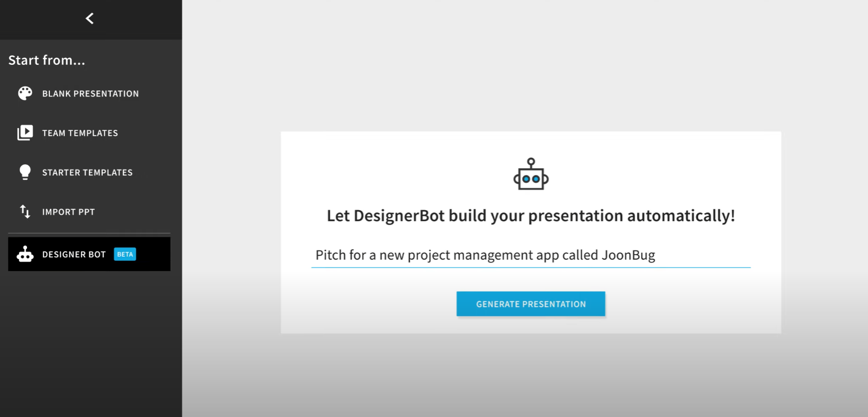Click the blue BETA badge
This screenshot has width=868, height=417.
pyautogui.click(x=125, y=254)
